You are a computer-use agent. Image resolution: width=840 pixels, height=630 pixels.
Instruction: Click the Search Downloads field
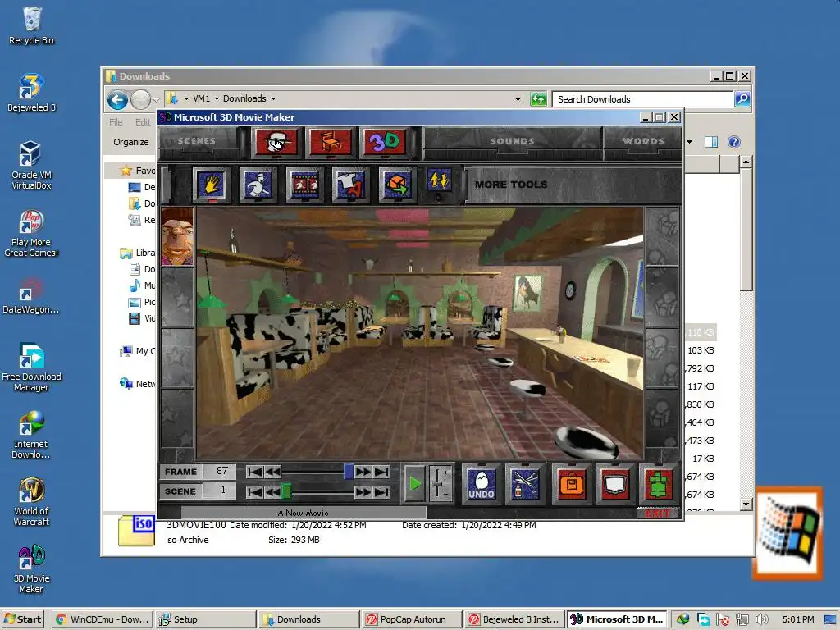pos(642,99)
